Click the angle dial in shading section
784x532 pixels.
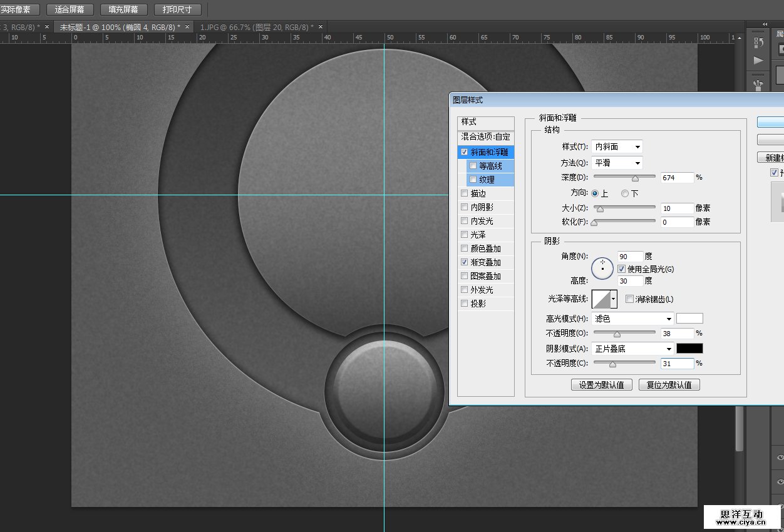click(602, 269)
